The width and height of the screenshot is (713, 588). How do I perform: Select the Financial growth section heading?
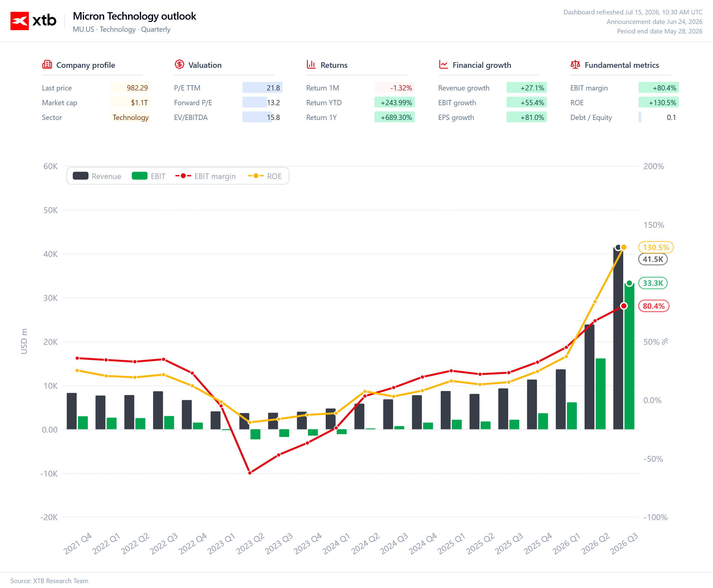tap(482, 65)
